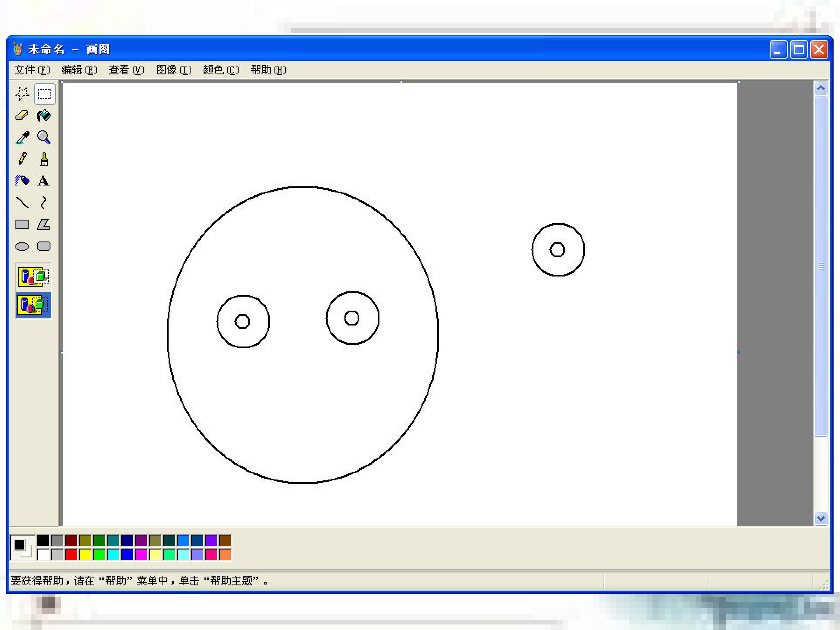
Task: Pick the Rounded Rectangle tool
Action: (44, 246)
